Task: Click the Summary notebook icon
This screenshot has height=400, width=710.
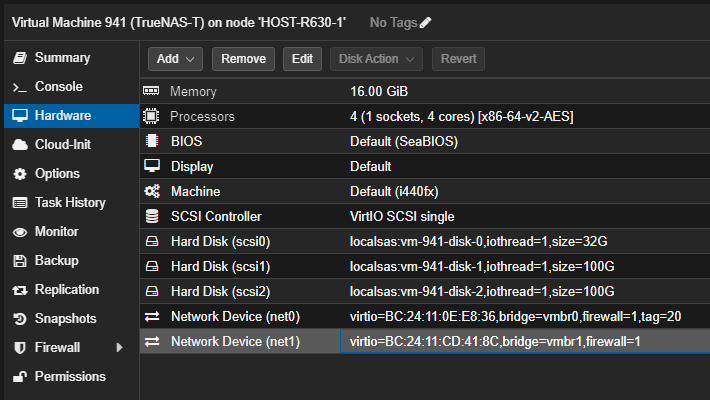Action: [x=20, y=58]
